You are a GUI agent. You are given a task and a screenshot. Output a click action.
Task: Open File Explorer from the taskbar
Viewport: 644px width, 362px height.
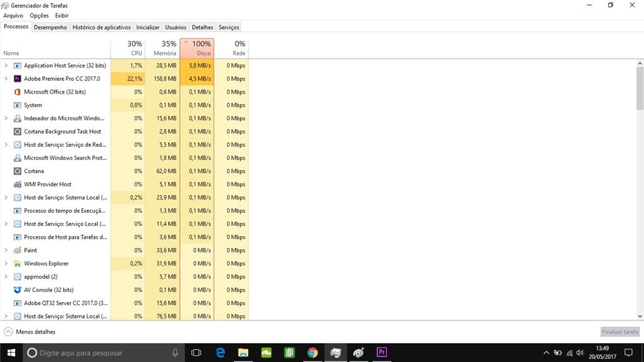click(243, 353)
